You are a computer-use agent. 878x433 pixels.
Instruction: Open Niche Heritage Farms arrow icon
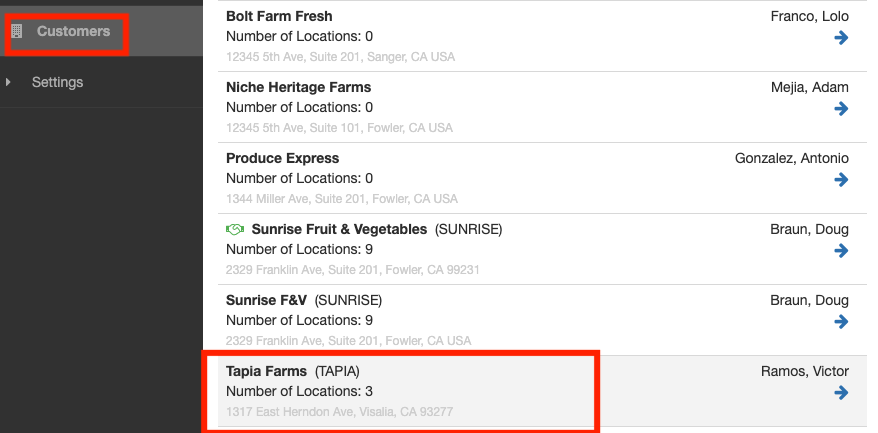841,109
